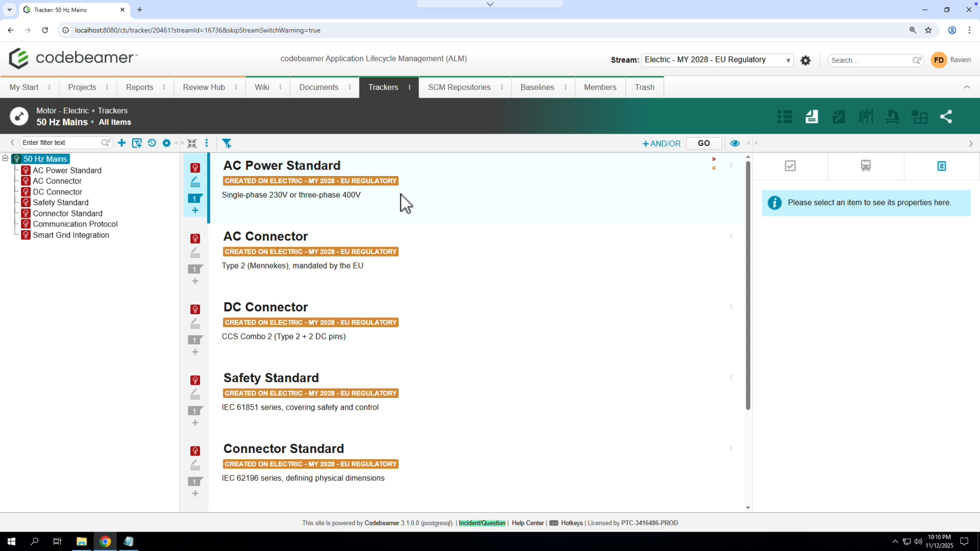Collapse the left tree panel chevron
This screenshot has width=980, height=551.
click(12, 143)
